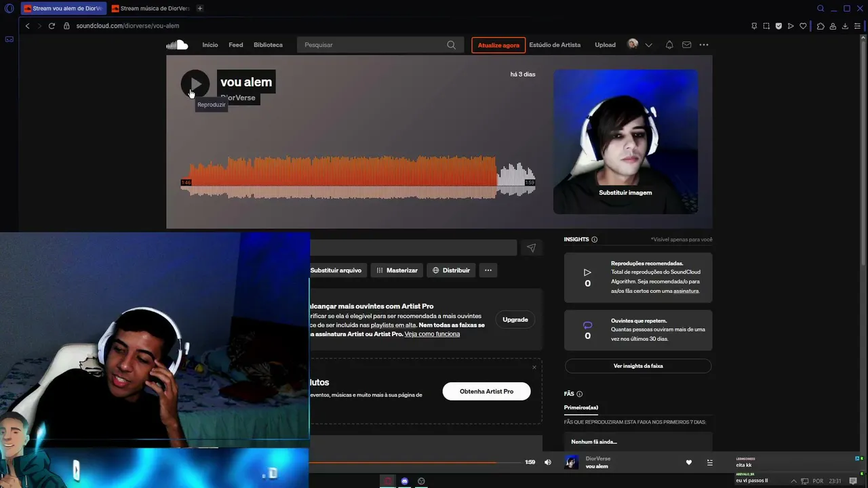Screen dimensions: 868x488
Task: Open the header more options menu
Action: tap(704, 45)
